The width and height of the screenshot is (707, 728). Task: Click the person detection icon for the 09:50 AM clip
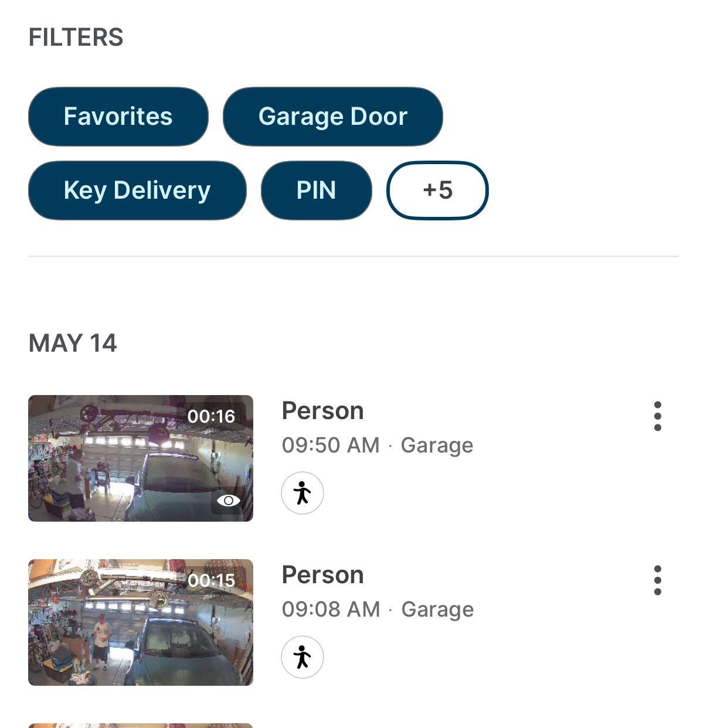[302, 493]
